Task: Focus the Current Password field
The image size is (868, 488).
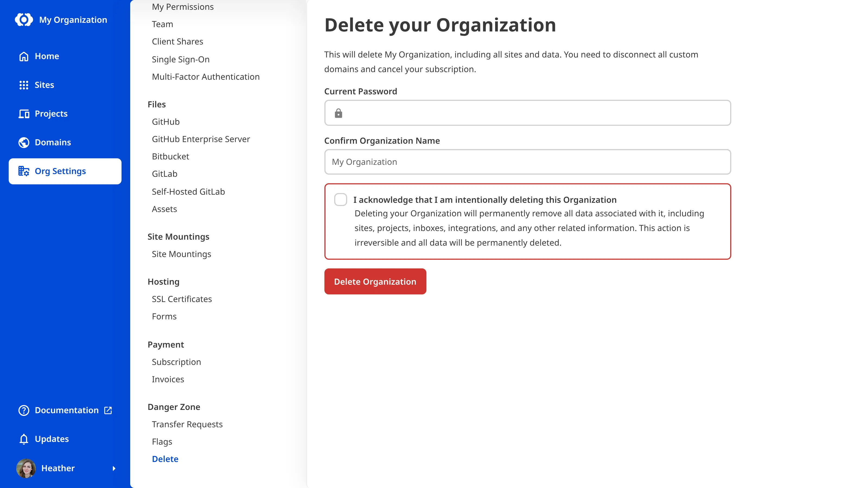Action: 527,113
